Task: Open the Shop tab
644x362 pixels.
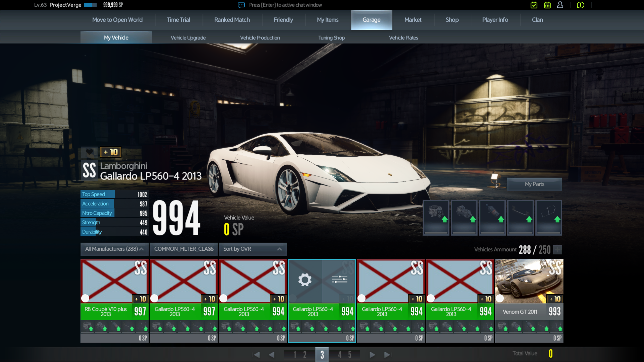Action: point(452,20)
